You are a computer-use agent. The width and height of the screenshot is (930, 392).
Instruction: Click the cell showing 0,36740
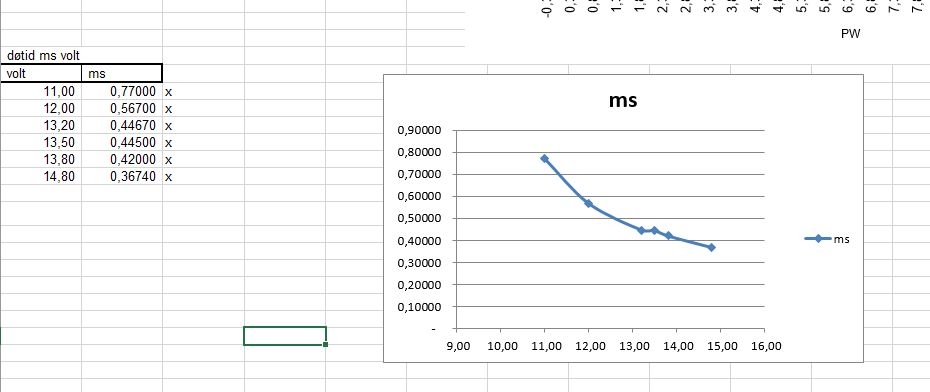click(x=122, y=176)
